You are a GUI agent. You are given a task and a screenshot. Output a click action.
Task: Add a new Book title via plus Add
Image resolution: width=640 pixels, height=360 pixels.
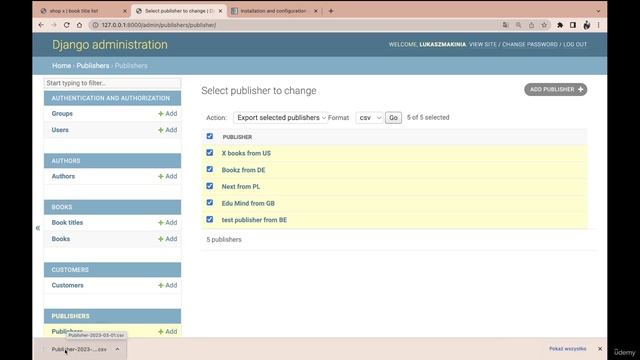(168, 222)
